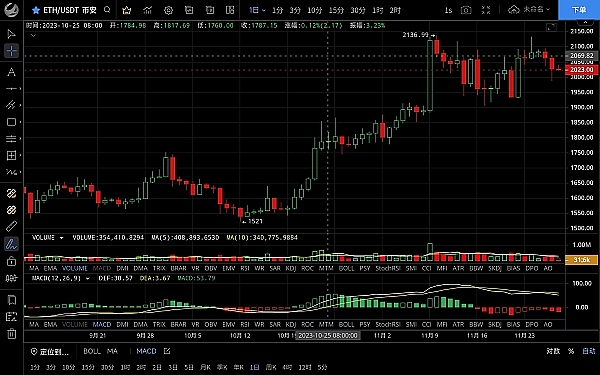Select the crosshair cursor tool
Image resolution: width=600 pixels, height=375 pixels.
click(x=11, y=51)
